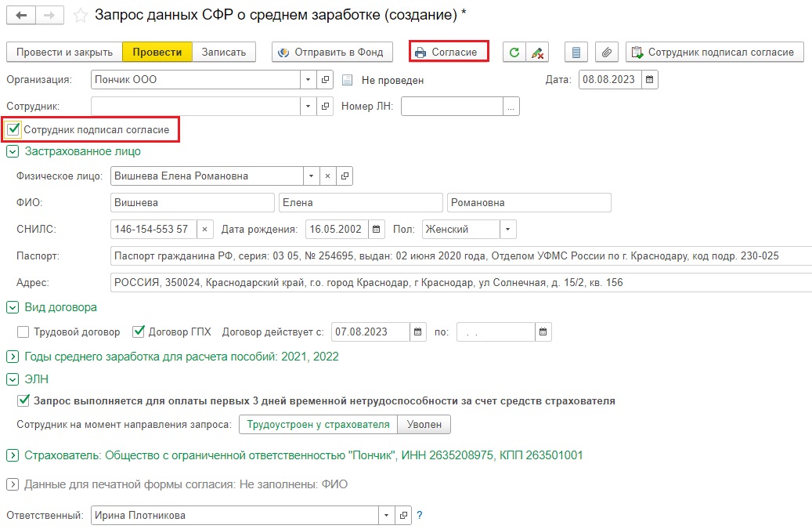
Task: Click Отправить в Фонд button
Action: coord(332,53)
